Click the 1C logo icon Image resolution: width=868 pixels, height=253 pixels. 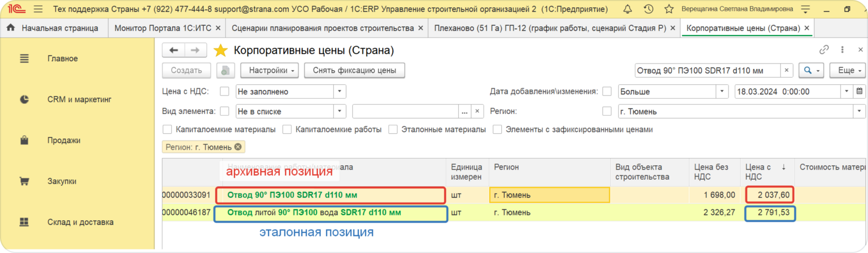point(17,9)
